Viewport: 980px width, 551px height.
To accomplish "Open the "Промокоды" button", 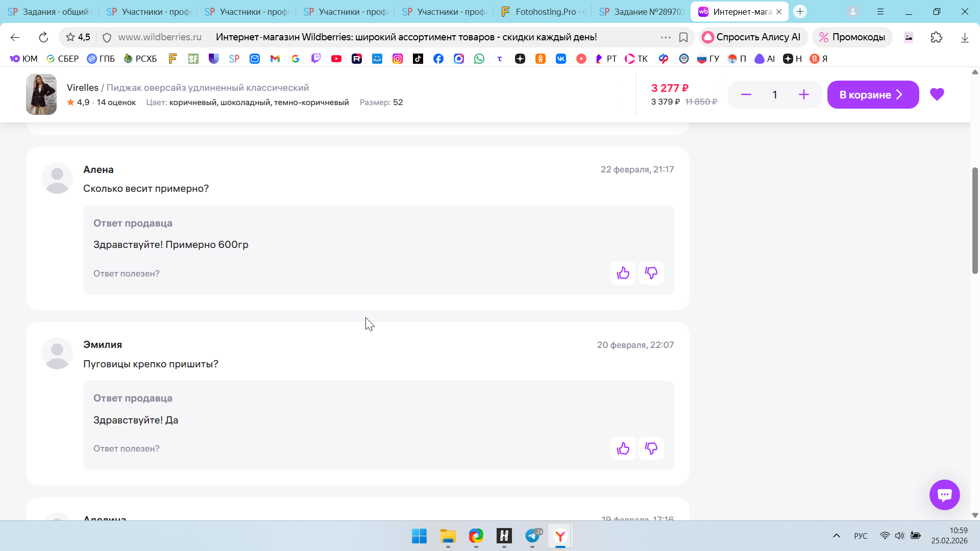I will coord(852,37).
